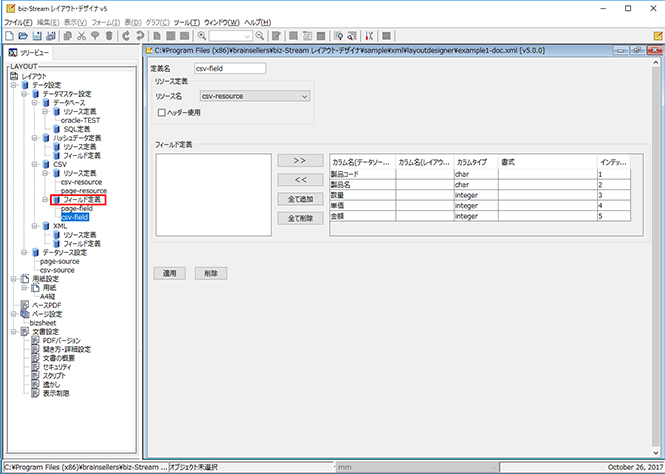The height and width of the screenshot is (474, 665).
Task: Click the pencil edit toolbar icon
Action: (x=276, y=36)
